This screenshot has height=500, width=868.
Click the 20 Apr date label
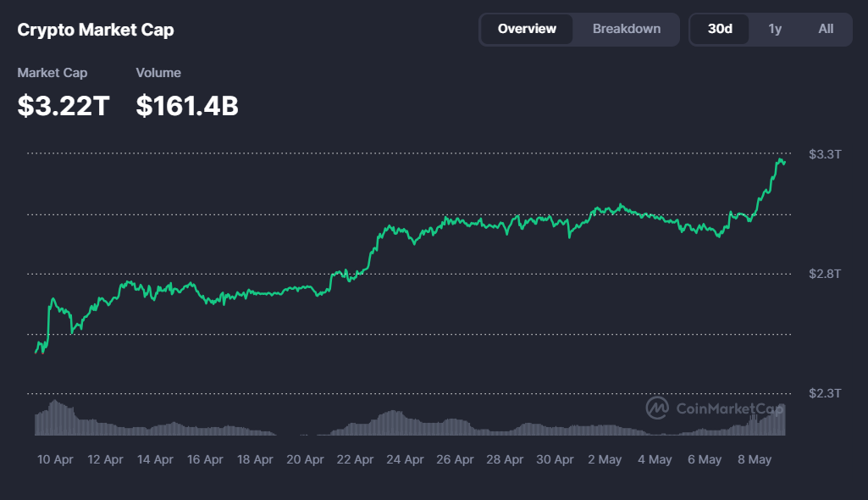click(304, 458)
